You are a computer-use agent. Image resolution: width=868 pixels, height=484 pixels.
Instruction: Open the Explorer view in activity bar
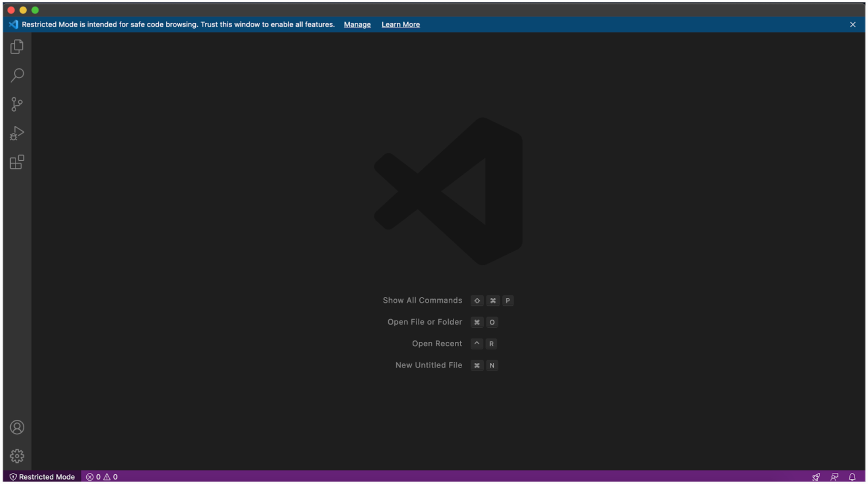17,47
